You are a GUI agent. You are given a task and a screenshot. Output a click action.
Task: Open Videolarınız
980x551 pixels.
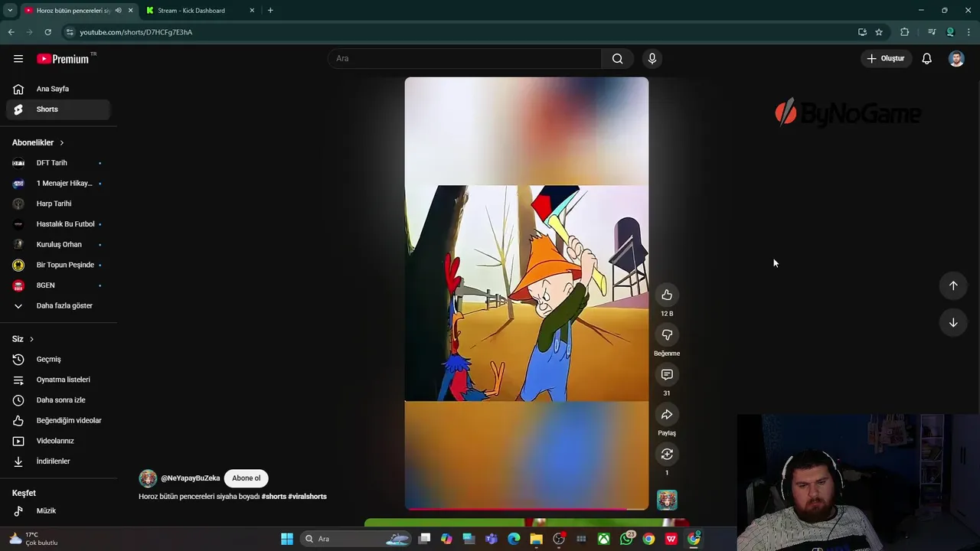58,441
